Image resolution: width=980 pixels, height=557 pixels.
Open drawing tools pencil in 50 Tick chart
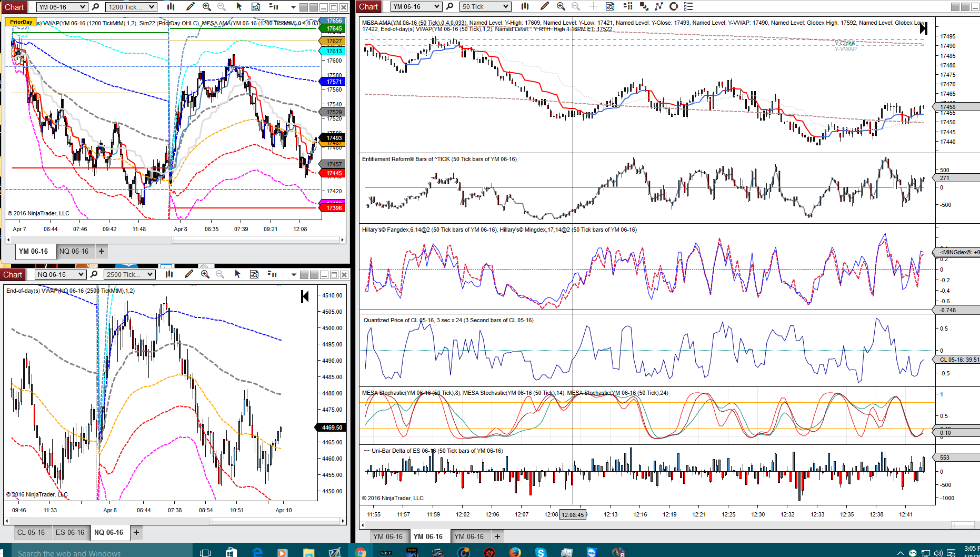[x=545, y=6]
